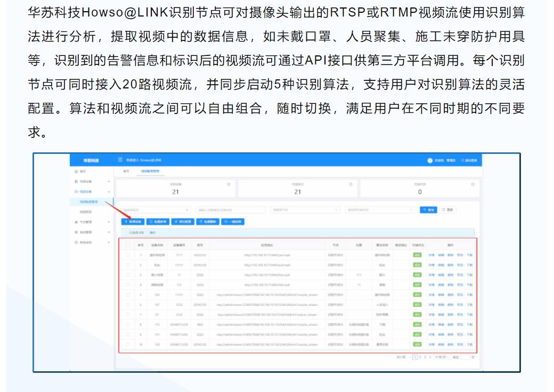
Task: Click the blue 搜索 search button
Action: [x=429, y=210]
